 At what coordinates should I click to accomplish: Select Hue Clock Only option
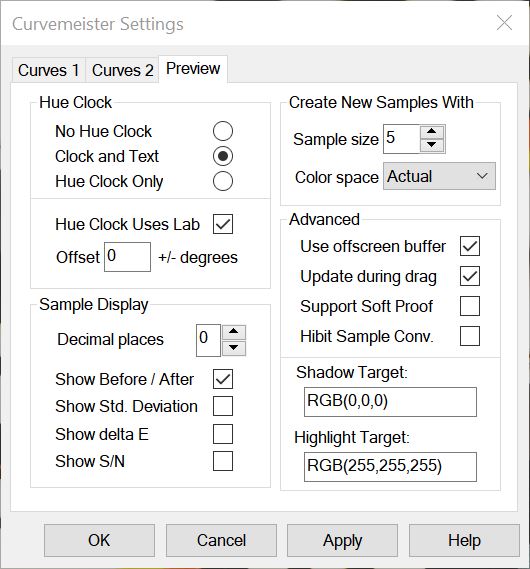[223, 181]
